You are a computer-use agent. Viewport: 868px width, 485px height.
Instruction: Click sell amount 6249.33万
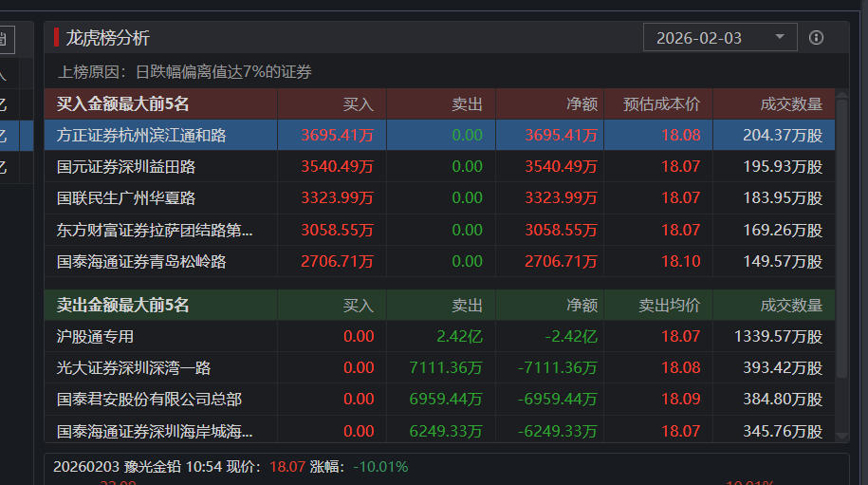(x=446, y=431)
